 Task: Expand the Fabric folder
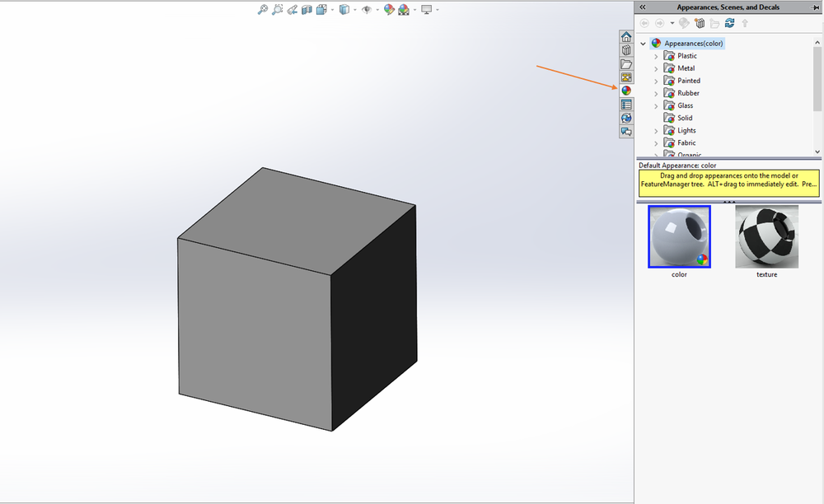[656, 143]
